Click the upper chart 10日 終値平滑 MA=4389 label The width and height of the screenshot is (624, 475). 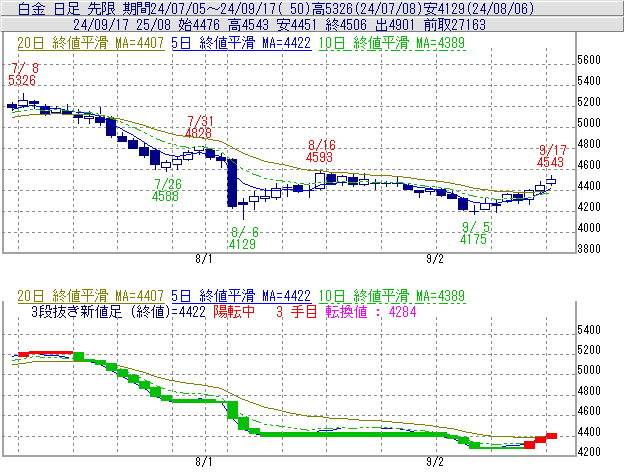pos(392,43)
